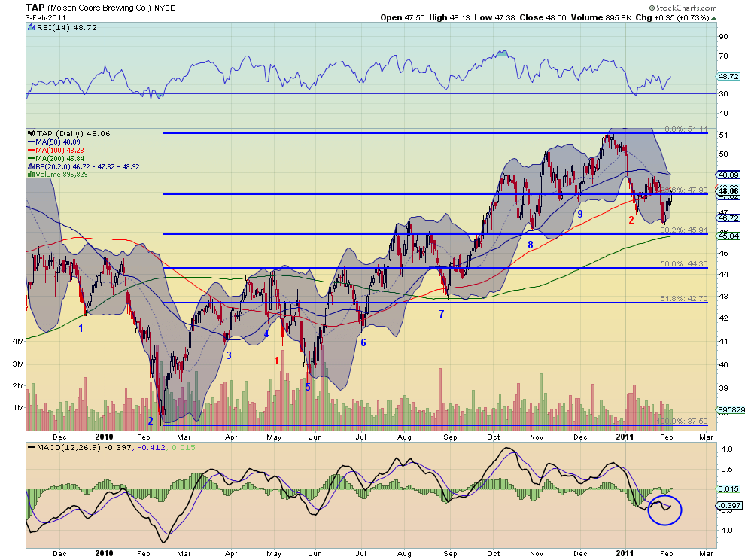Click the 30 oversold level on RSI axis

(724, 93)
